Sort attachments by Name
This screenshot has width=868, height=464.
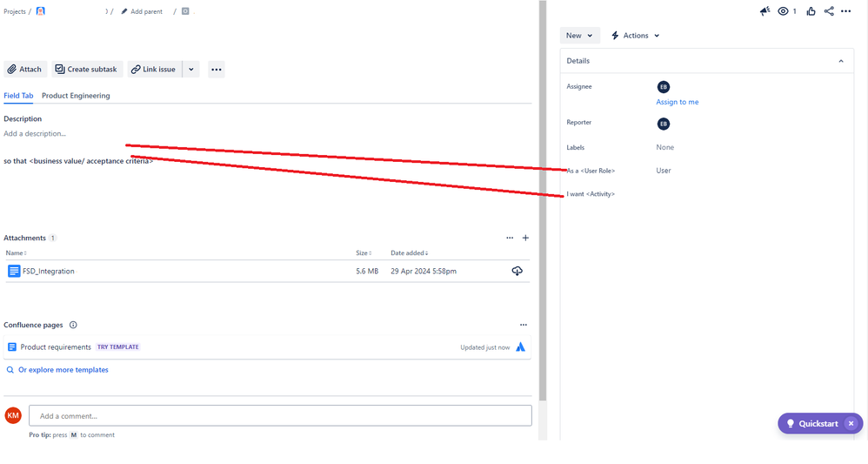click(16, 252)
